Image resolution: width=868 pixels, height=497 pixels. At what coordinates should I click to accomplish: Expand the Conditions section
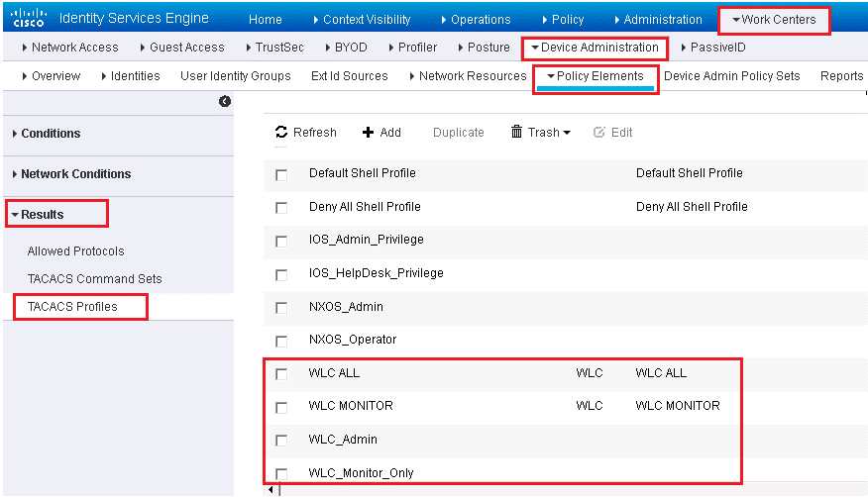[47, 134]
